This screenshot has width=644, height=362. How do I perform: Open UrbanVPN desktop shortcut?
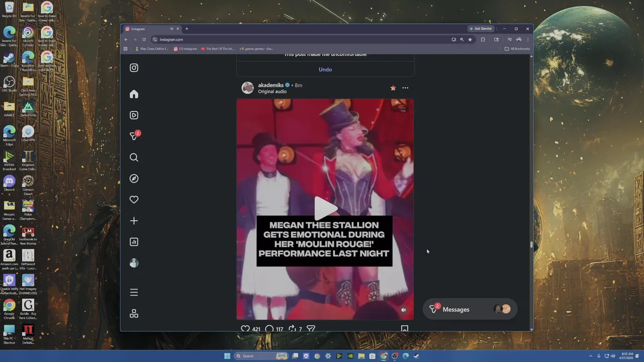point(28,134)
